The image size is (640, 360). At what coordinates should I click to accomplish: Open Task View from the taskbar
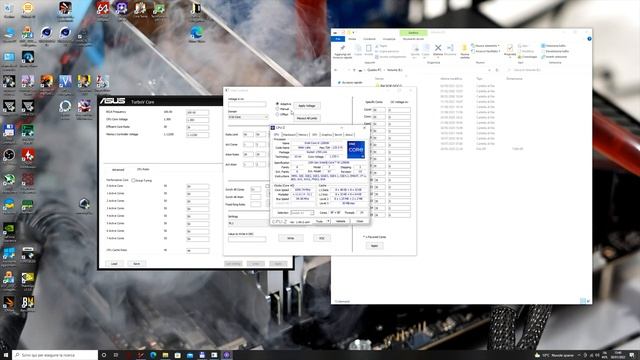[x=116, y=355]
